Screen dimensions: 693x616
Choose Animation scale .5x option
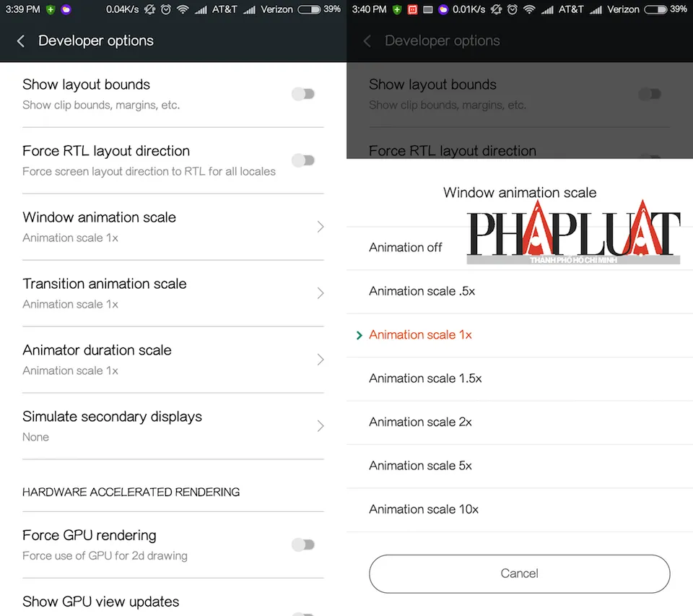point(422,291)
